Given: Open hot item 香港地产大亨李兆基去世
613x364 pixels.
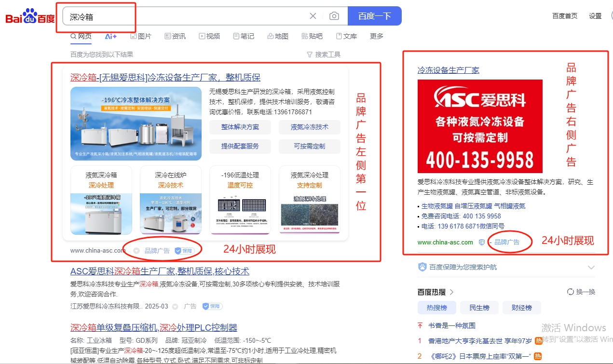Looking at the screenshot, I should tap(480, 341).
